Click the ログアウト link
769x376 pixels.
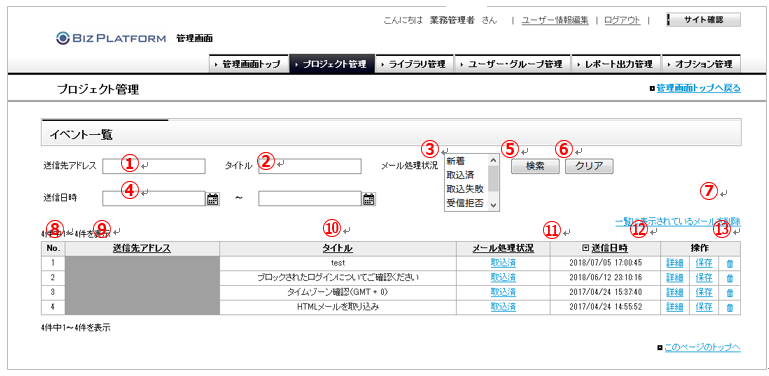622,21
